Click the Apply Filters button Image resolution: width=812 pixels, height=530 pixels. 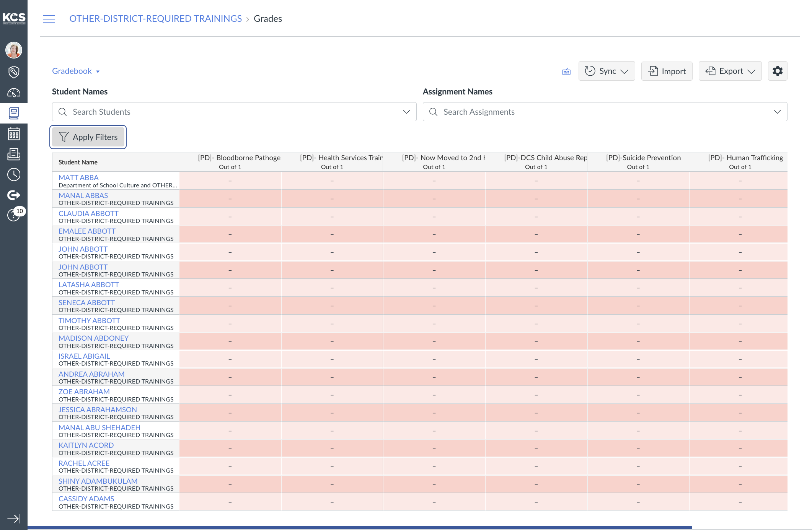pyautogui.click(x=88, y=137)
